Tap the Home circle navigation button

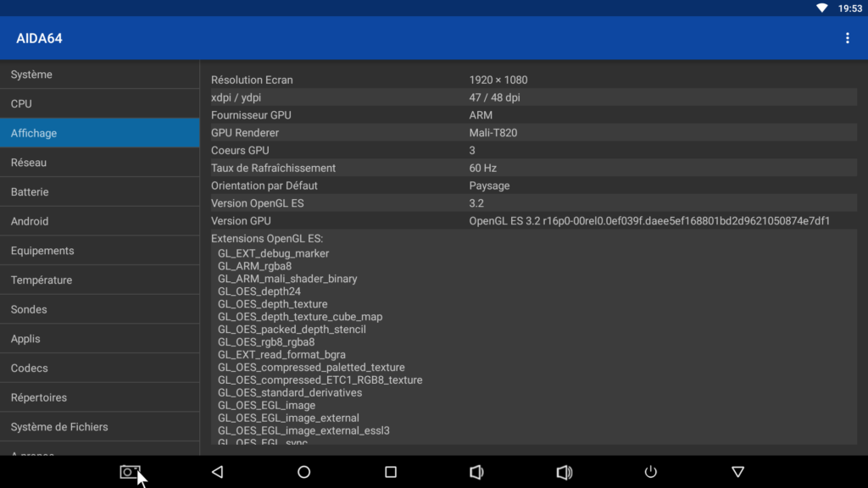coord(304,472)
